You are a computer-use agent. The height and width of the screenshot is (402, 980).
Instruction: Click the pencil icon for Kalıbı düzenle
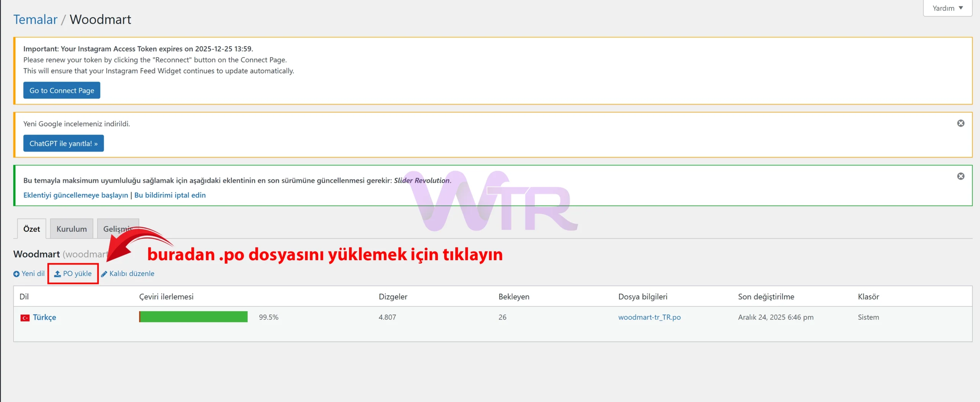tap(104, 274)
